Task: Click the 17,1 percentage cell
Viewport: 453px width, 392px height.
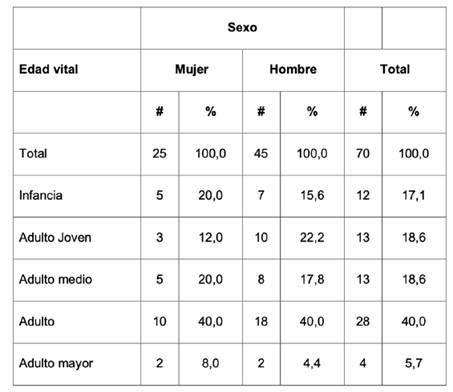Action: pos(414,196)
